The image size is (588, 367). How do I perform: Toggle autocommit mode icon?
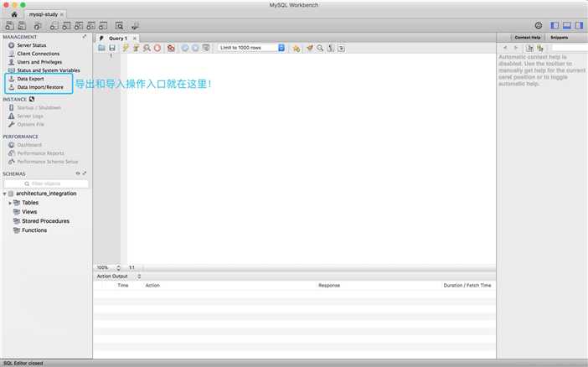[x=206, y=48]
